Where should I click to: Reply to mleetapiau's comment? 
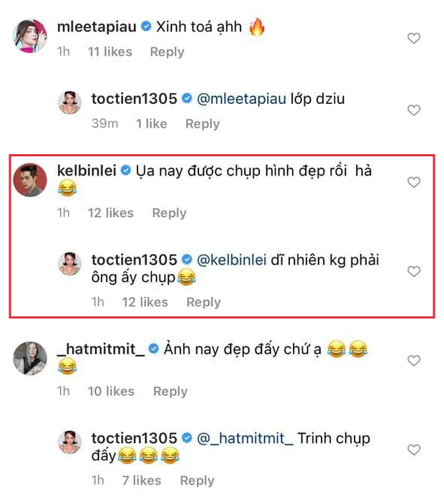(x=167, y=52)
